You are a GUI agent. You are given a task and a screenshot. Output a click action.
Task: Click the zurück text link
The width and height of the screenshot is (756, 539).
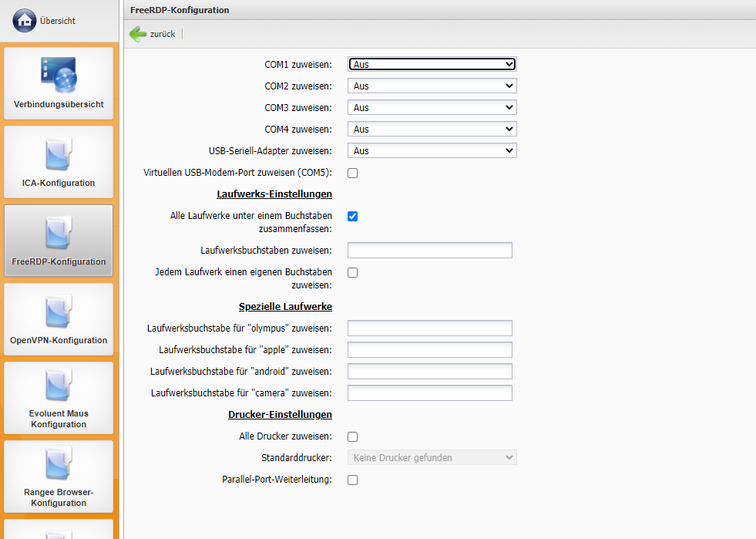pyautogui.click(x=163, y=34)
